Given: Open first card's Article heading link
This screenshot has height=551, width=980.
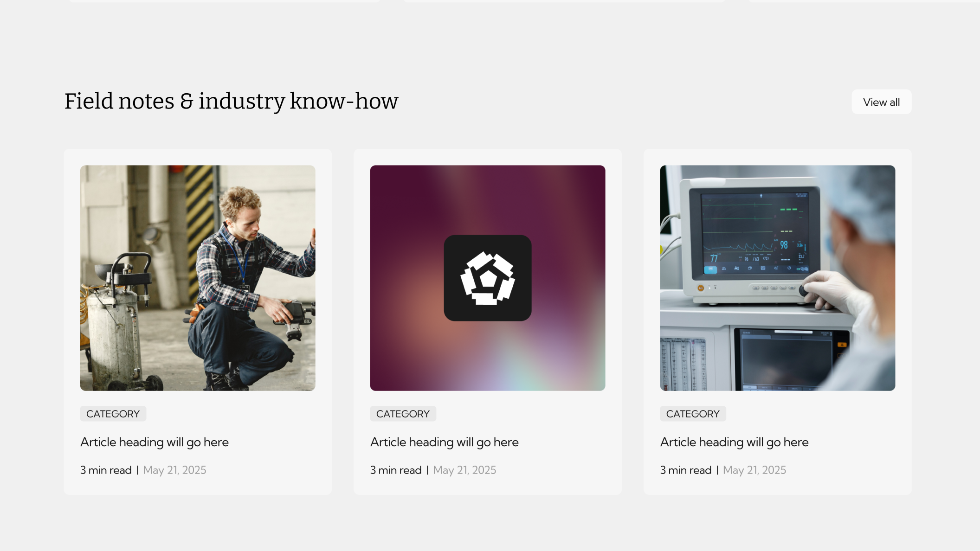Looking at the screenshot, I should pos(155,442).
